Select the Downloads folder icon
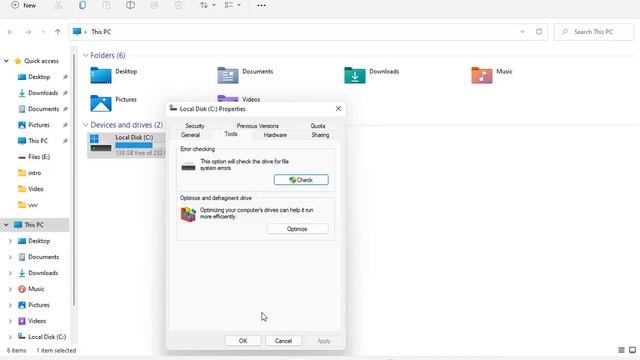The height and width of the screenshot is (360, 640). (x=355, y=75)
